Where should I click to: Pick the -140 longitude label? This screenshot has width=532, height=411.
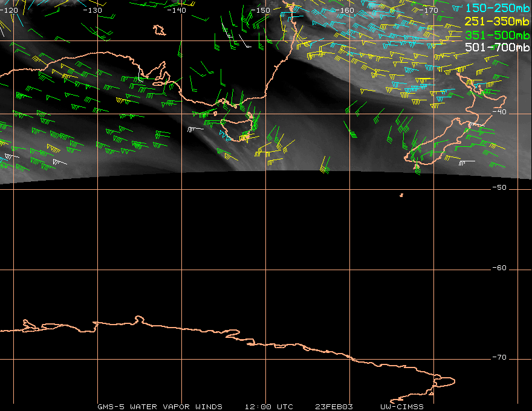(x=178, y=10)
